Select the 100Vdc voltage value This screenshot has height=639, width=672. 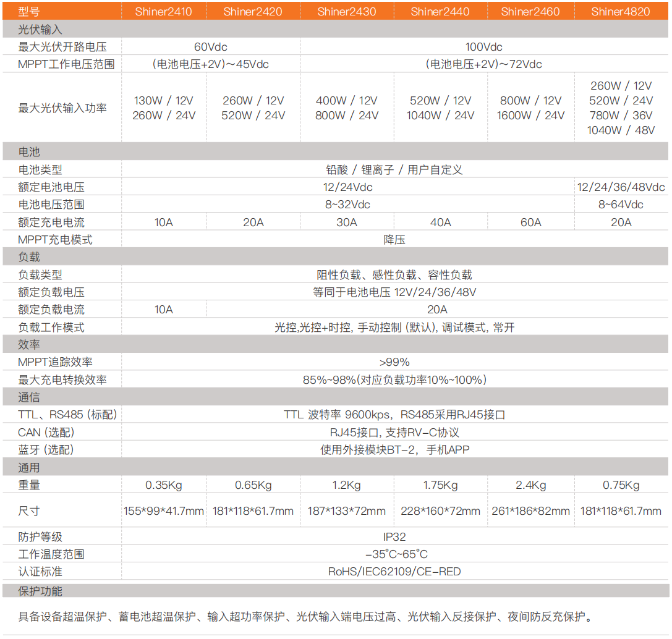[x=483, y=47]
